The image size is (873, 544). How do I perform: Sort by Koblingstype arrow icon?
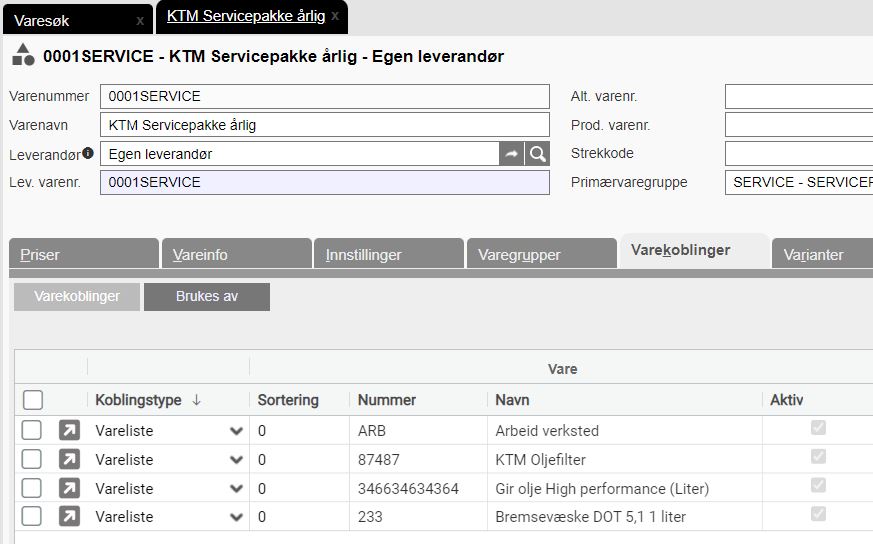tap(196, 400)
